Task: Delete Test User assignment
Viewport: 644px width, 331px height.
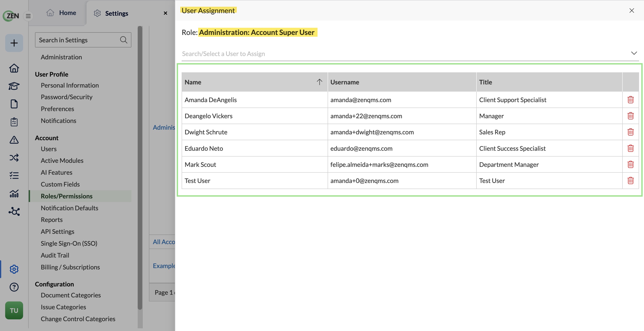Action: click(630, 181)
